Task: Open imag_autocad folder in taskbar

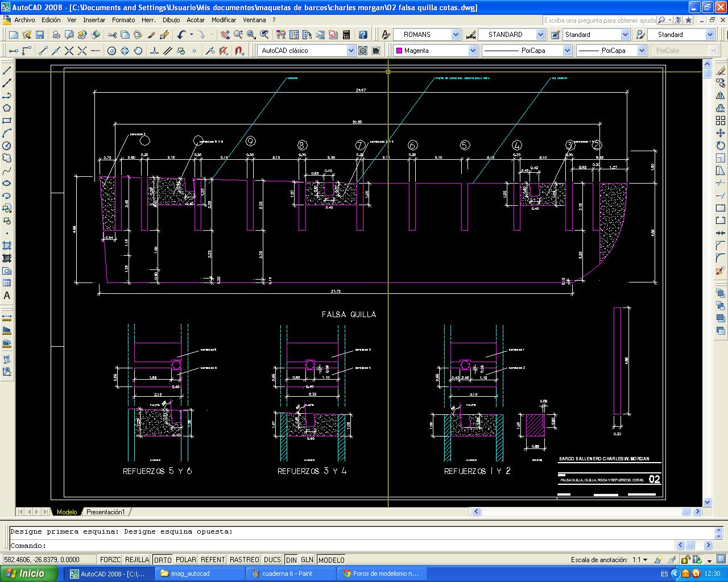Action: [x=201, y=573]
